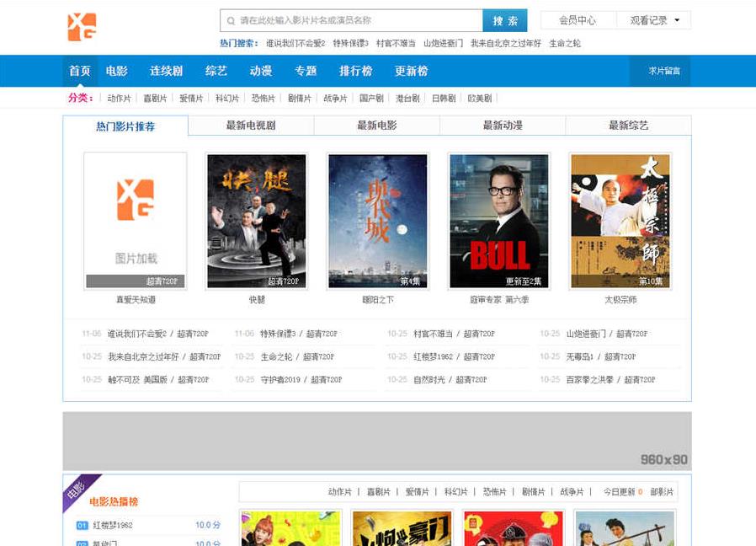The image size is (756, 546).
Task: Click the 求片留言 button in nav bar
Action: pos(663,71)
